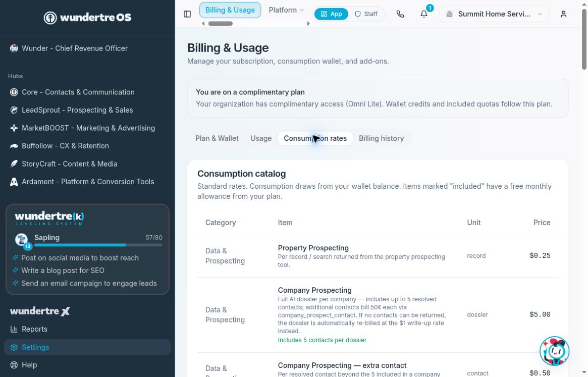Image resolution: width=588 pixels, height=377 pixels.
Task: Switch to Staff mode toggle
Action: click(366, 14)
